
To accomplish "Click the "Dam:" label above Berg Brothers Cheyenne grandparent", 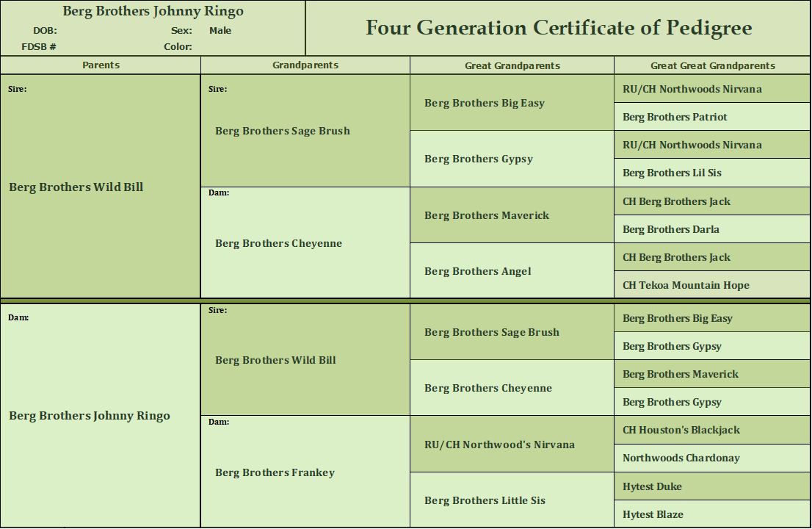I will click(x=219, y=192).
